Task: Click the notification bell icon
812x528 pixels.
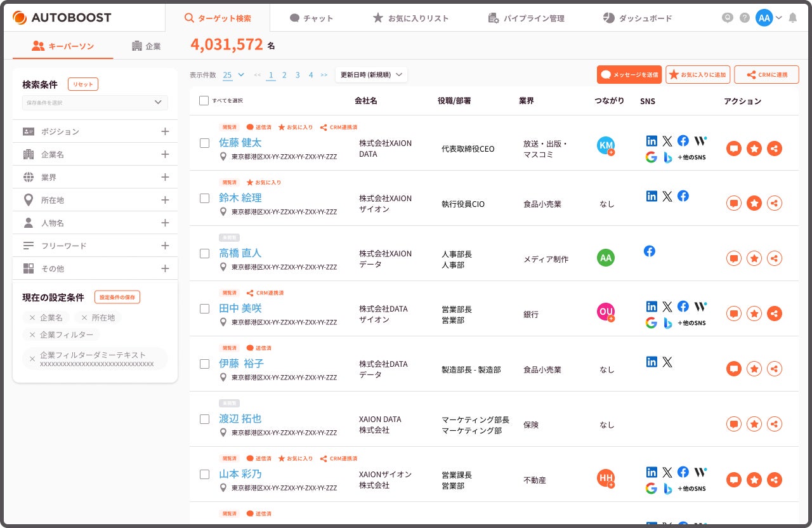Action: [x=792, y=18]
